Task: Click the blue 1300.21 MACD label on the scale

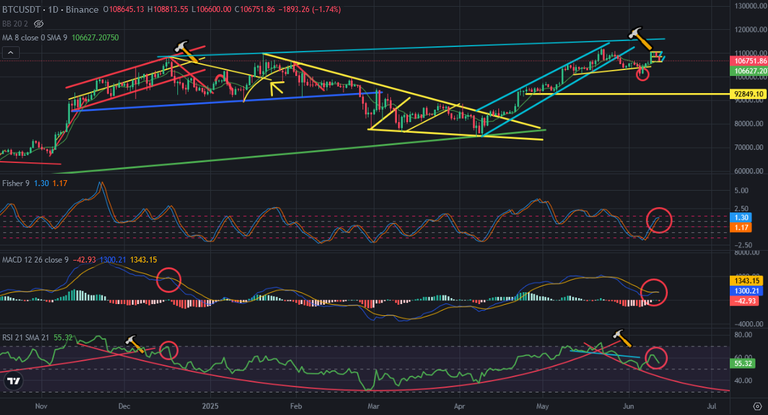Action: [x=746, y=291]
